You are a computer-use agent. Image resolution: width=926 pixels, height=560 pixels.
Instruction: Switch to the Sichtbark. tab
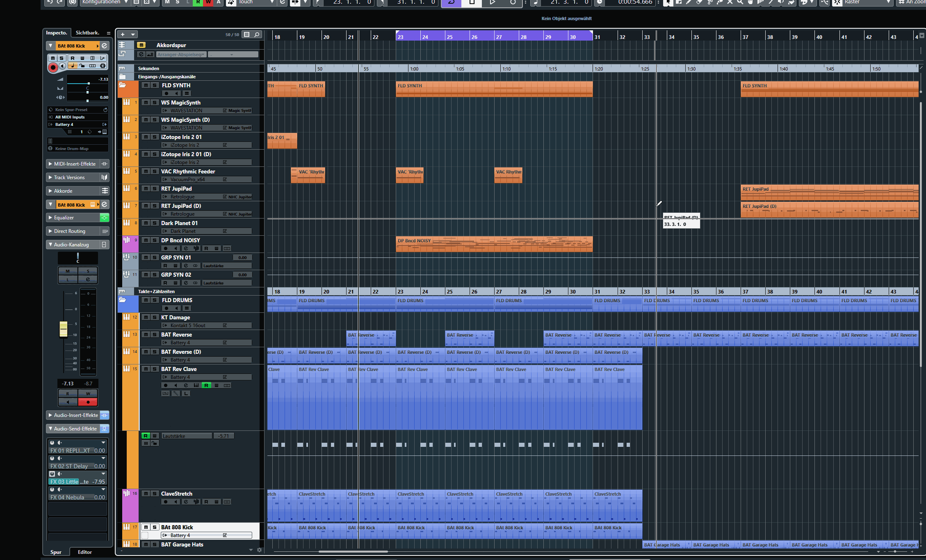87,33
